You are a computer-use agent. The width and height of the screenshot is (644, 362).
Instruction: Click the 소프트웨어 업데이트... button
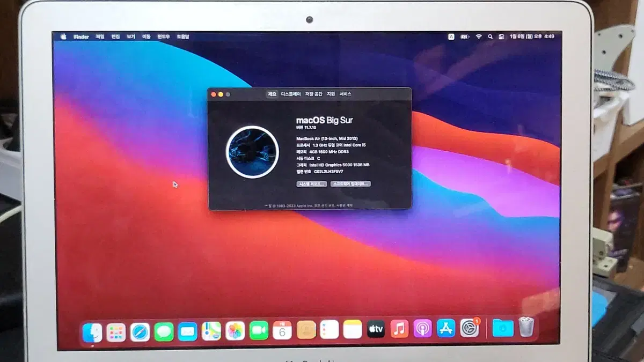coord(350,184)
